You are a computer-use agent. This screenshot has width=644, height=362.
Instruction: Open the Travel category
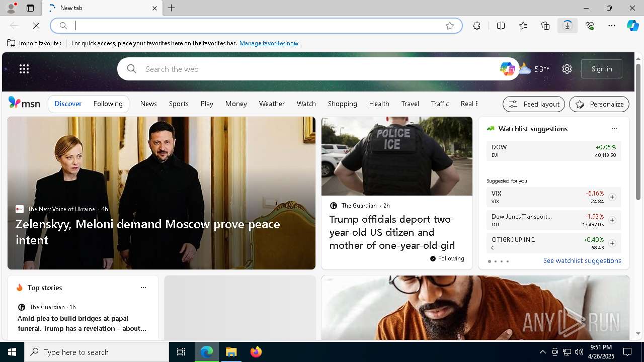pos(410,104)
